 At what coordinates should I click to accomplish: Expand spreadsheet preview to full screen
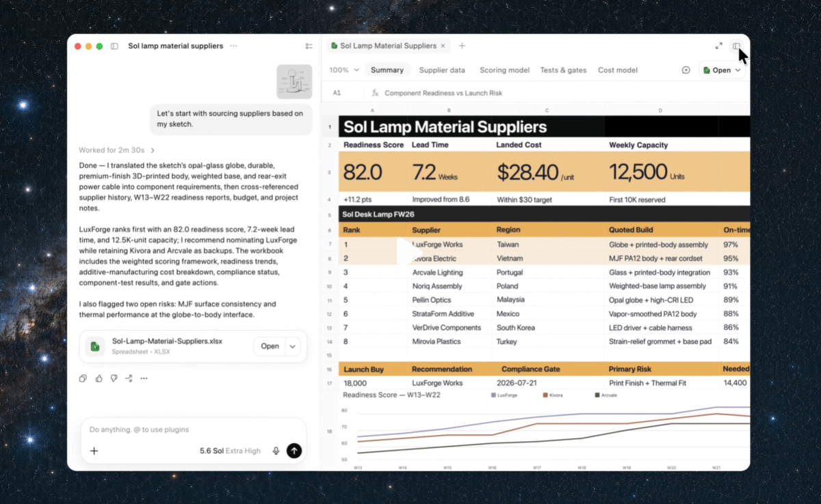[718, 46]
